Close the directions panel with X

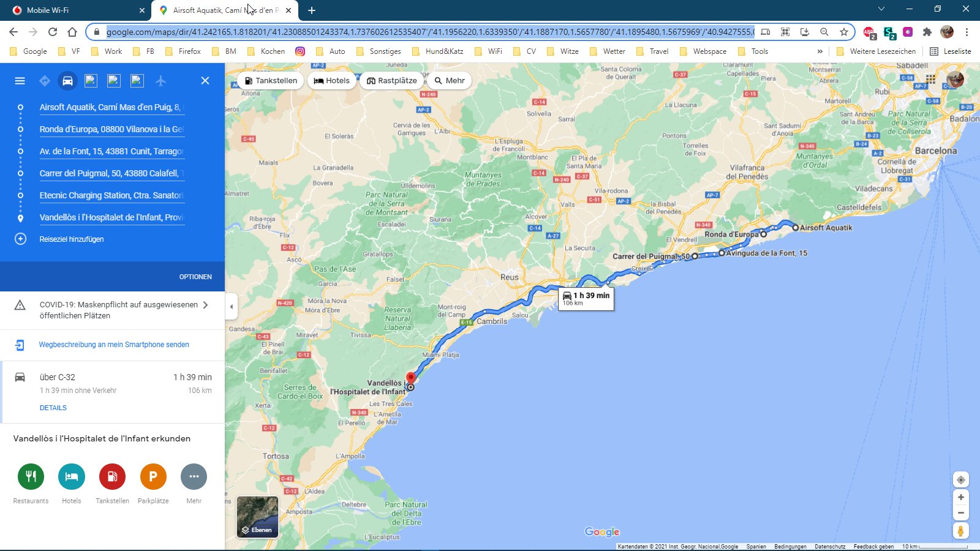tap(205, 81)
